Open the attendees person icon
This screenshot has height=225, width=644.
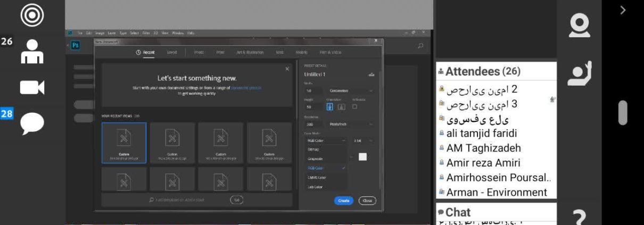pos(32,52)
